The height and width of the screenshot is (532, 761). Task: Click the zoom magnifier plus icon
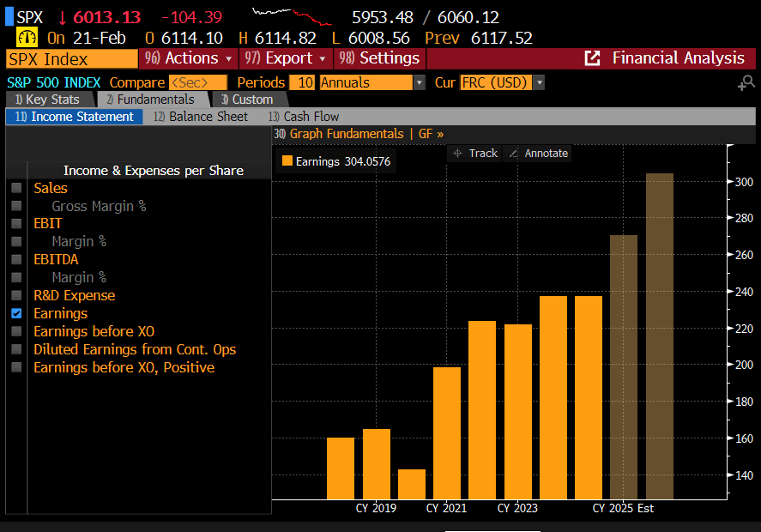click(746, 83)
